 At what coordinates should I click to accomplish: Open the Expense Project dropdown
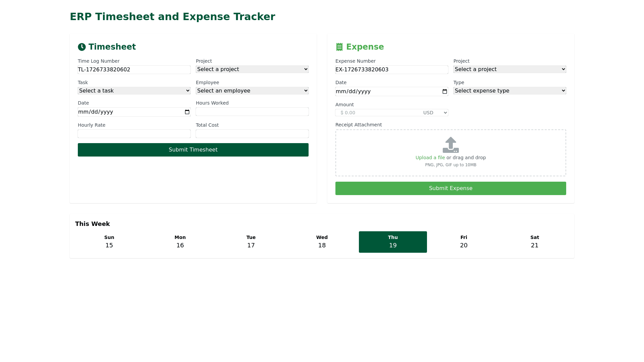[509, 69]
